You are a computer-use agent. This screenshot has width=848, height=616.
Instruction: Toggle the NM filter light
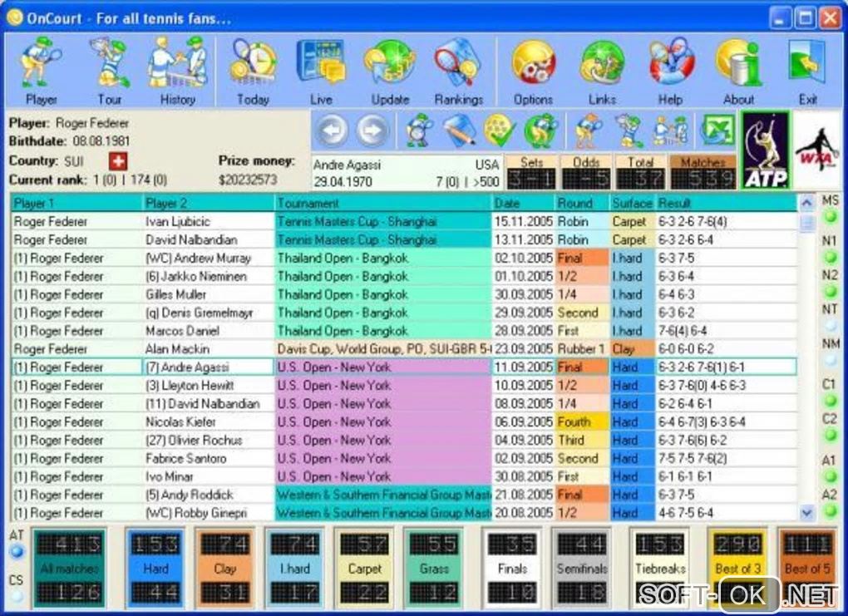(x=831, y=360)
